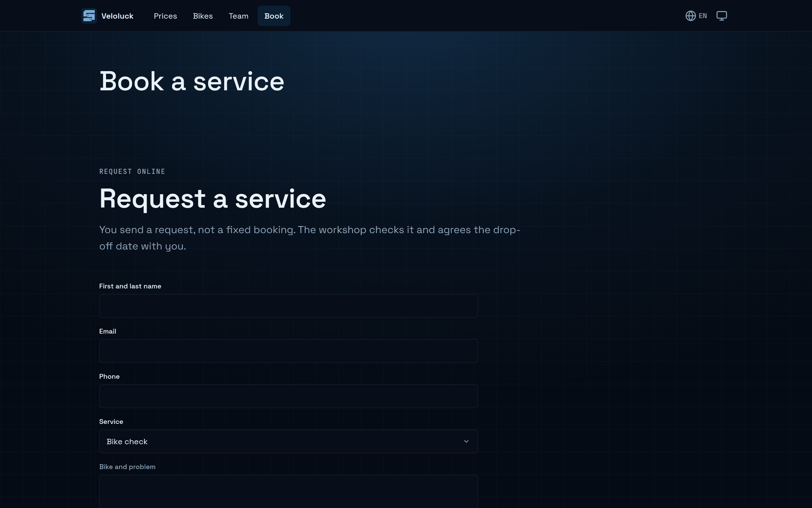The width and height of the screenshot is (812, 508).
Task: Go to the Bikes page
Action: [x=203, y=16]
